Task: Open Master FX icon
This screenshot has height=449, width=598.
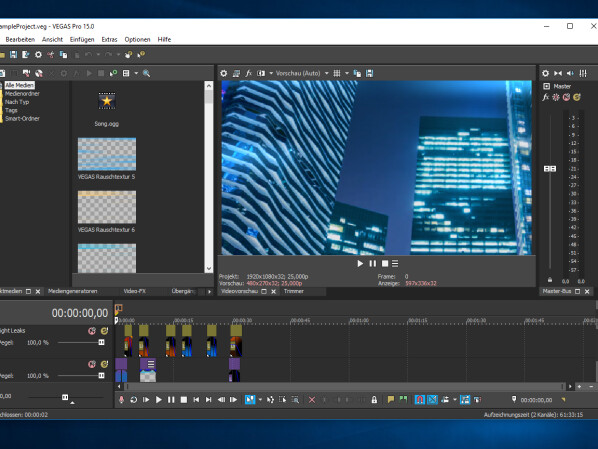Action: [x=546, y=97]
